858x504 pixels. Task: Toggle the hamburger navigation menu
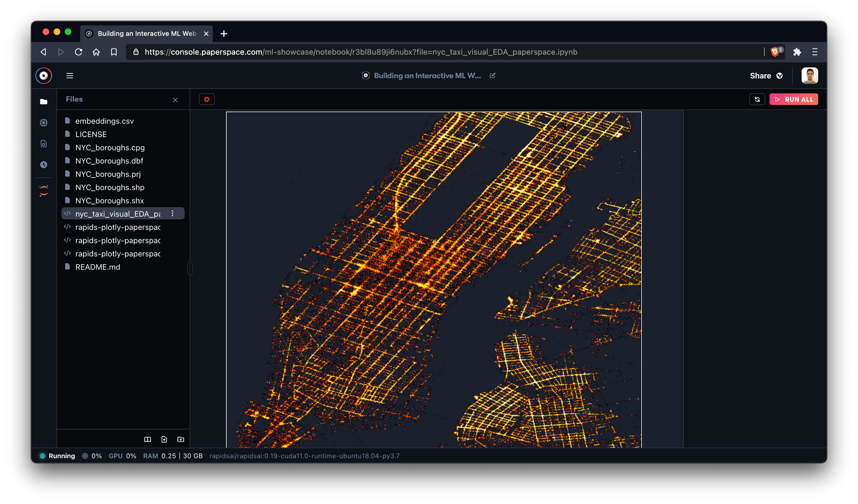click(69, 76)
